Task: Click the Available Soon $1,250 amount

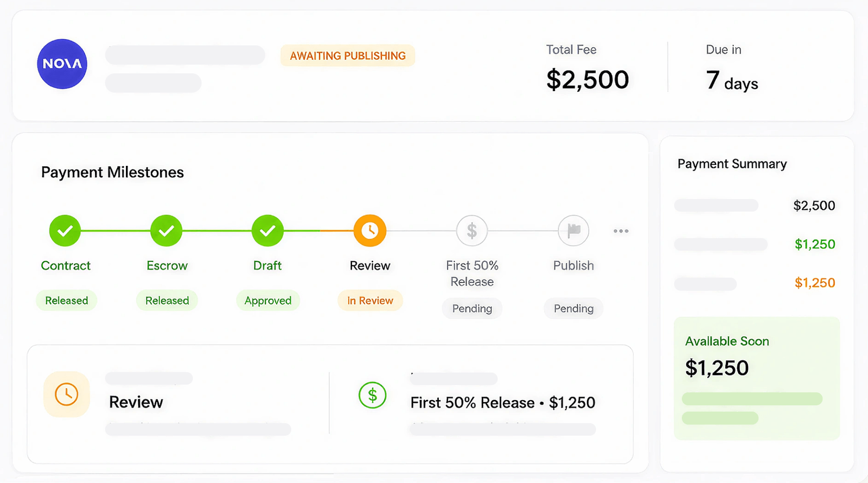Action: [x=717, y=368]
